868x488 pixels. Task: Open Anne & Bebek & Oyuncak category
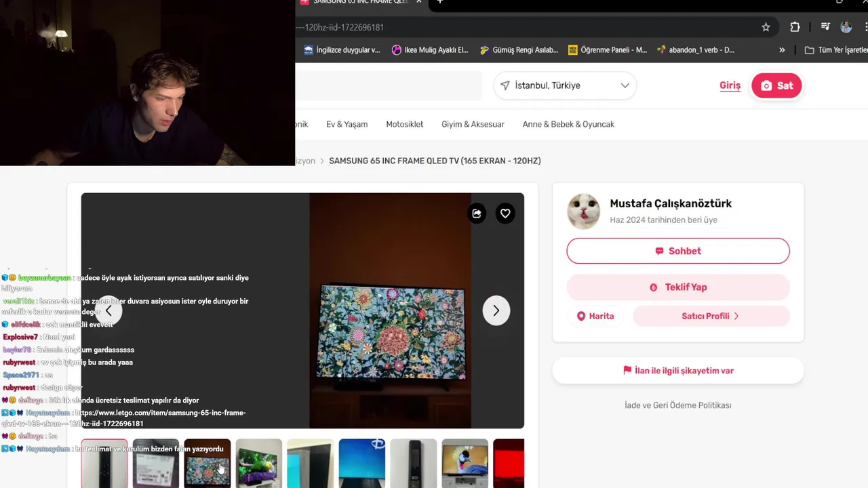568,124
